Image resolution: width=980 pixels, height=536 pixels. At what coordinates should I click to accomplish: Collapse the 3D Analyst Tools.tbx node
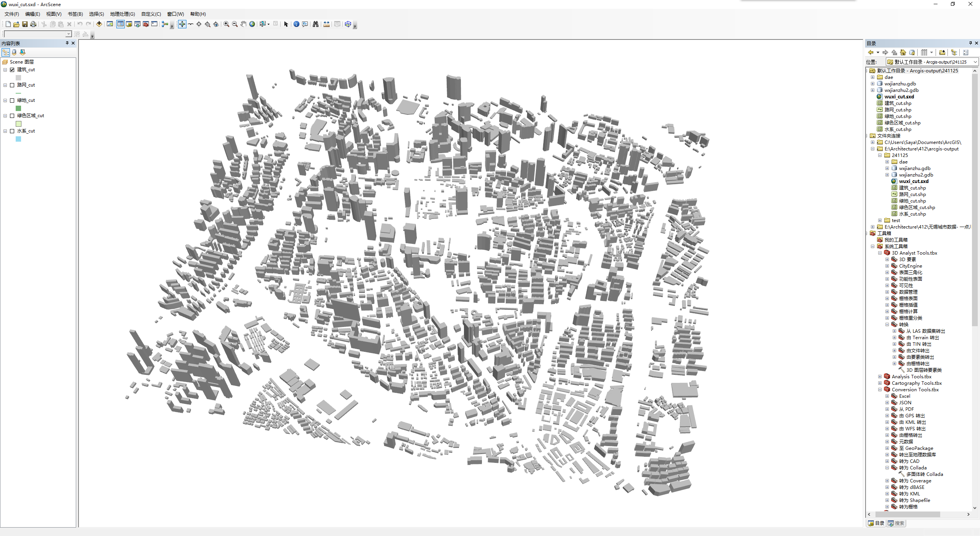880,253
